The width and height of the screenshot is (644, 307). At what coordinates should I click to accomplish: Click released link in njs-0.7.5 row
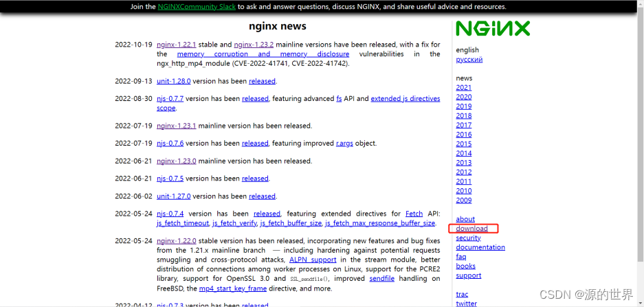pos(255,179)
